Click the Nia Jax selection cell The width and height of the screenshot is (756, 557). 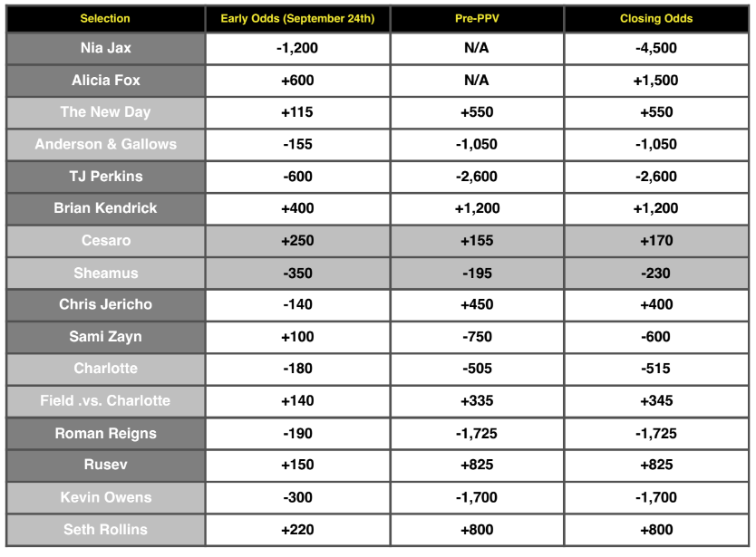click(105, 49)
